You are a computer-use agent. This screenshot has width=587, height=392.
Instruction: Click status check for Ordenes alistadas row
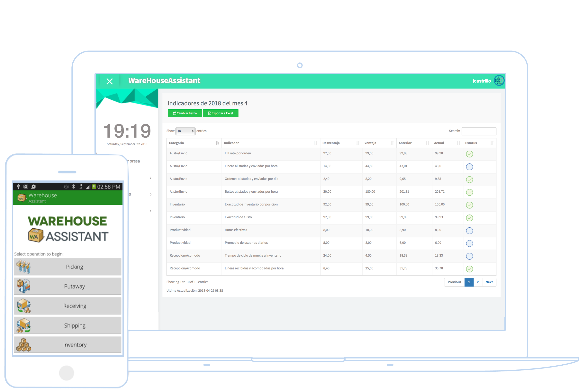(x=470, y=179)
